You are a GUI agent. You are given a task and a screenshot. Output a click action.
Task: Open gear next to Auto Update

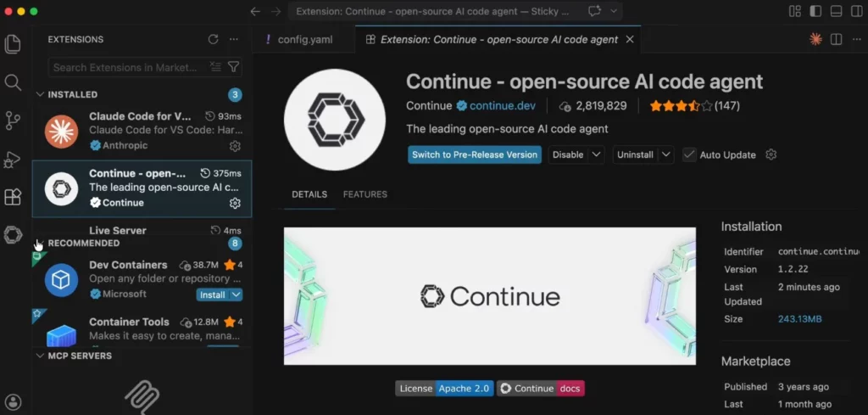click(771, 154)
